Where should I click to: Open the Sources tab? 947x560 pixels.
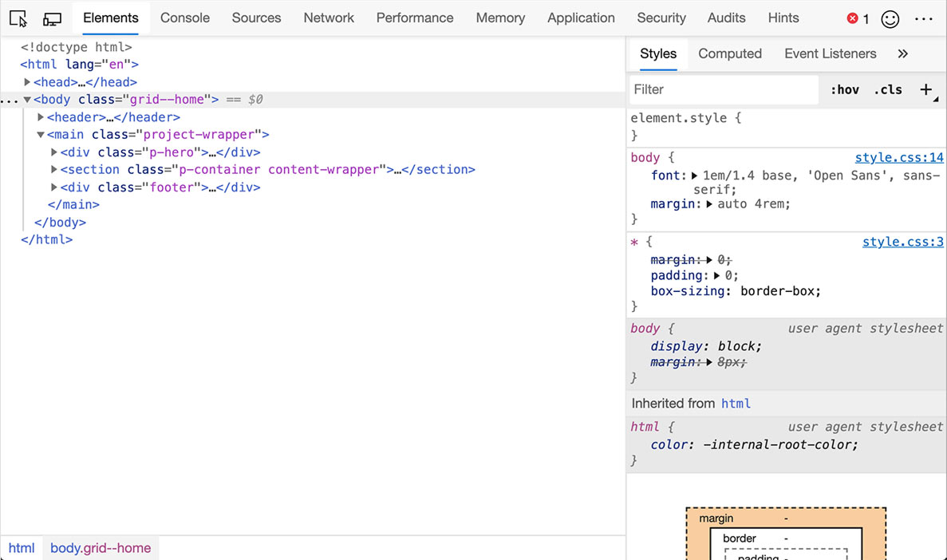coord(257,18)
